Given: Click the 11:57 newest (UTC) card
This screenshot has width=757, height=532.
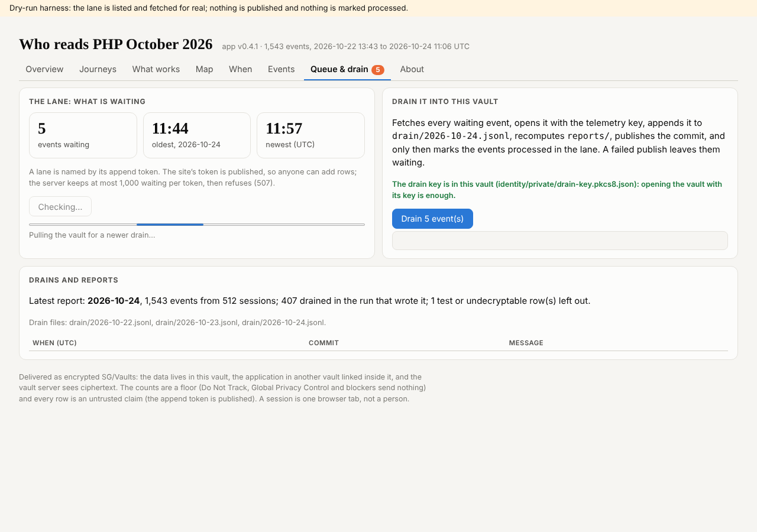Looking at the screenshot, I should pos(310,135).
